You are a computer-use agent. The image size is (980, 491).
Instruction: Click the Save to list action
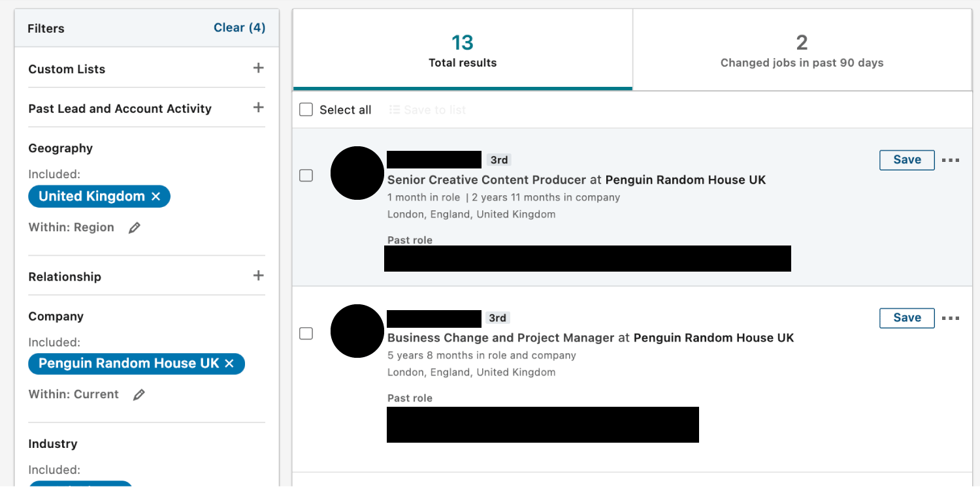(428, 110)
